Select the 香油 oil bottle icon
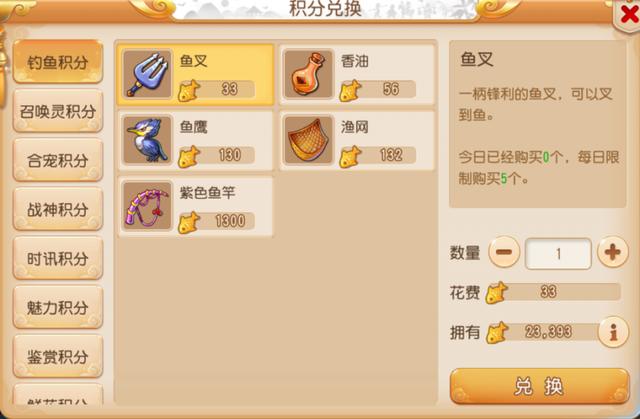The width and height of the screenshot is (640, 419). point(309,74)
